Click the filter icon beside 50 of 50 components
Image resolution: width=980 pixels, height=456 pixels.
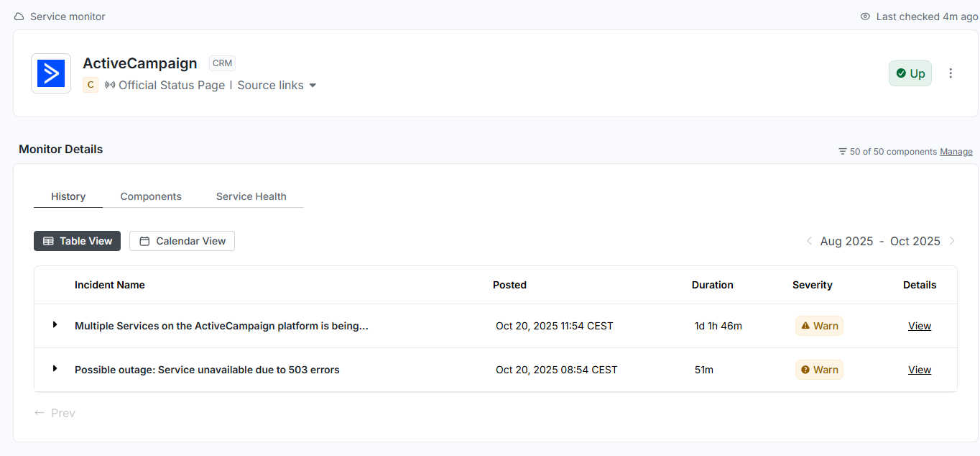point(842,152)
